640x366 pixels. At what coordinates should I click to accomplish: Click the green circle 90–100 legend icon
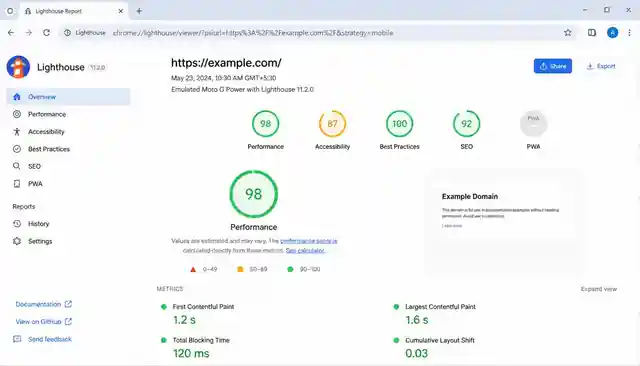tap(290, 269)
